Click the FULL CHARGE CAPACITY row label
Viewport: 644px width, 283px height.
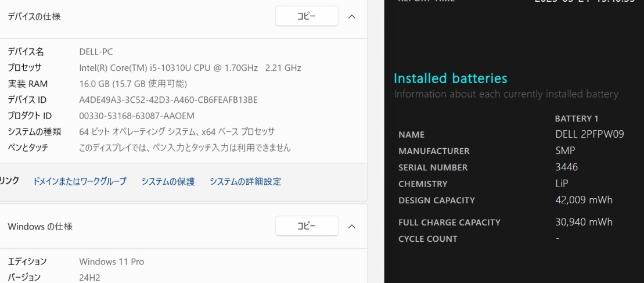(449, 223)
